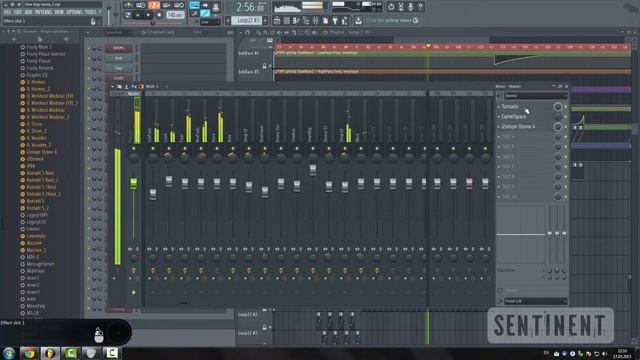
Task: Toggle the GameSpace effect enable LED
Action: coord(566,117)
